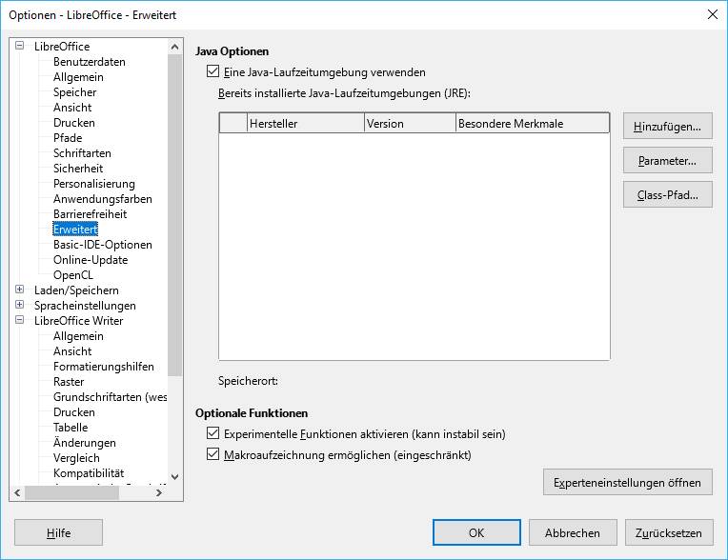The image size is (728, 560).
Task: Click the Version column header
Action: (x=410, y=124)
